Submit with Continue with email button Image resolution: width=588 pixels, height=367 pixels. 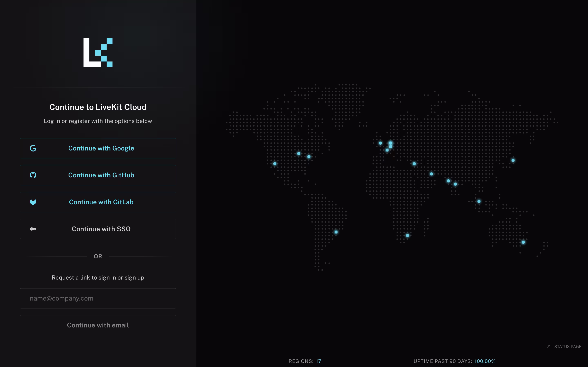pos(98,325)
